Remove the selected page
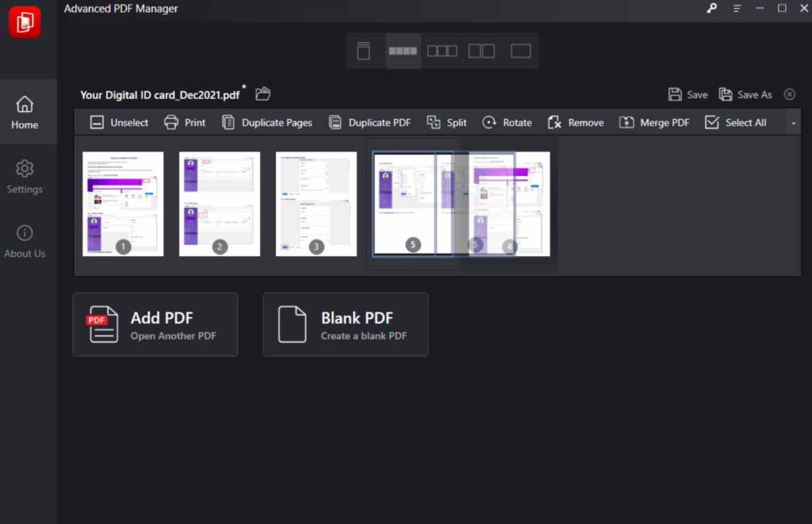The image size is (812, 524). pyautogui.click(x=576, y=123)
